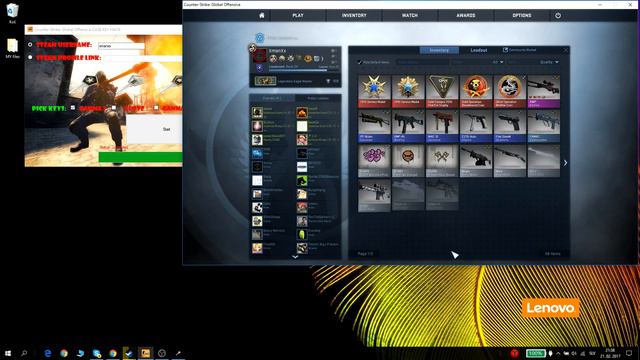The height and width of the screenshot is (360, 640).
Task: Open the Quality sort dropdown
Action: 549,62
